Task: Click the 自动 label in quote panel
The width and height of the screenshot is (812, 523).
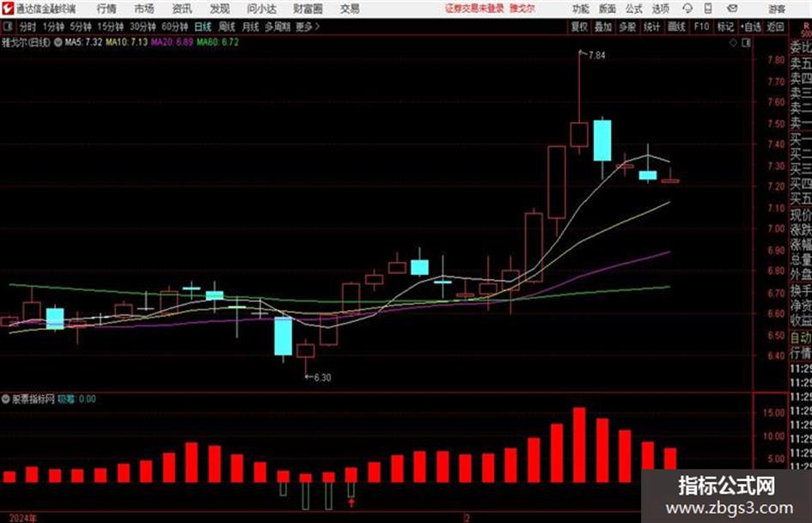Action: pos(801,338)
